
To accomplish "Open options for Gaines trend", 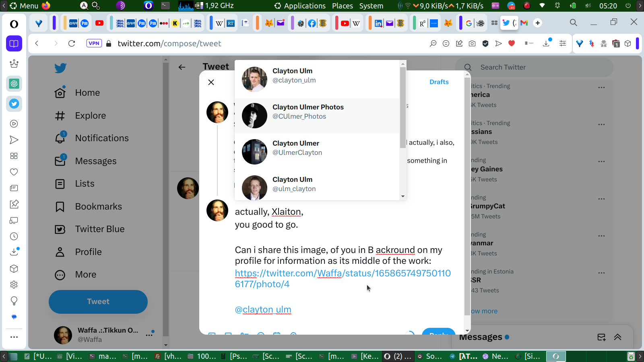I will tap(601, 162).
